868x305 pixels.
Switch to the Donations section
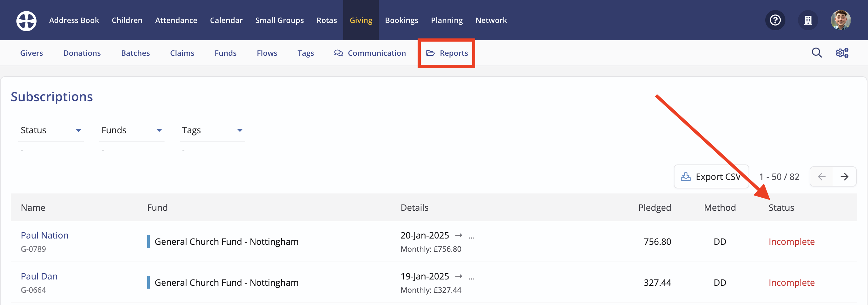coord(82,53)
